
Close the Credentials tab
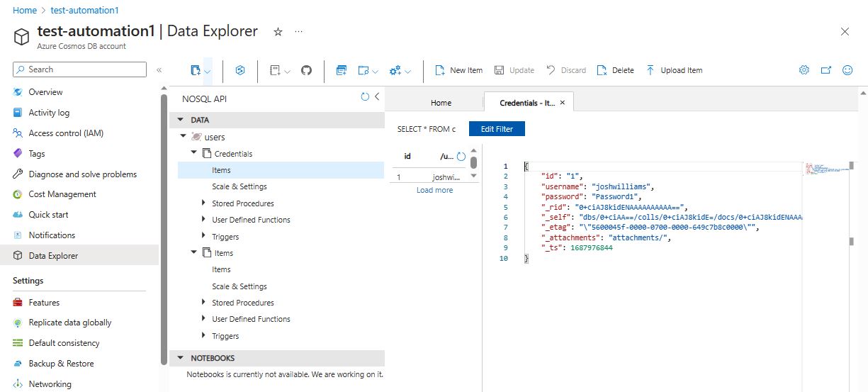[563, 103]
